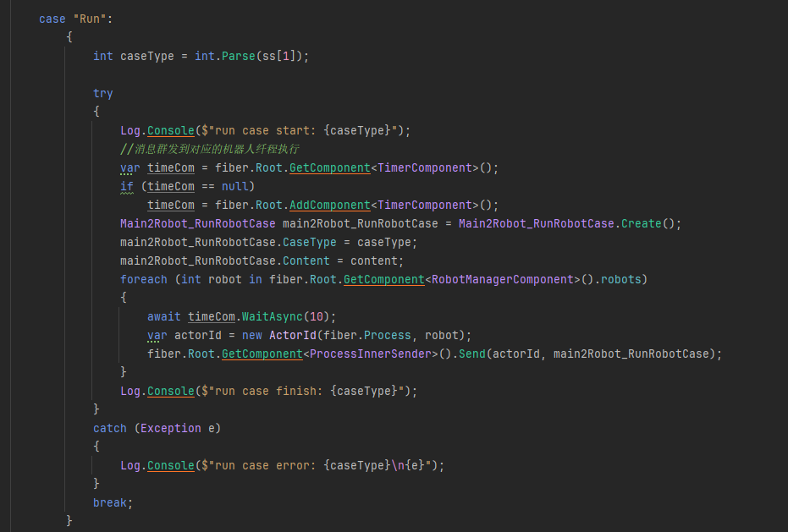This screenshot has width=788, height=532.
Task: Click the await keyword
Action: point(163,316)
